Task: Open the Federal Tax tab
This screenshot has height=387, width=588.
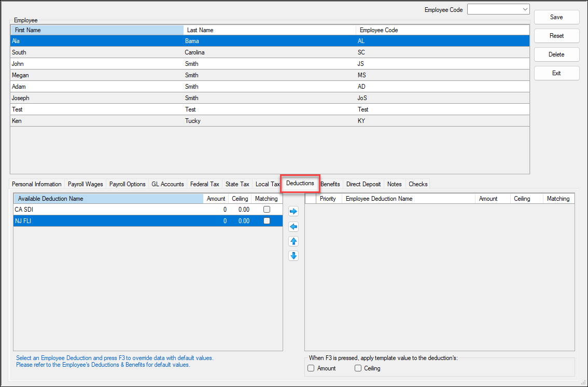Action: pos(205,184)
